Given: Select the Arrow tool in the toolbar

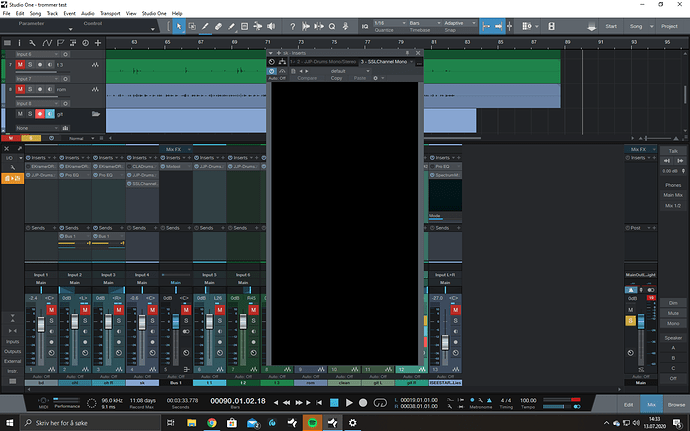Looking at the screenshot, I should [180, 25].
